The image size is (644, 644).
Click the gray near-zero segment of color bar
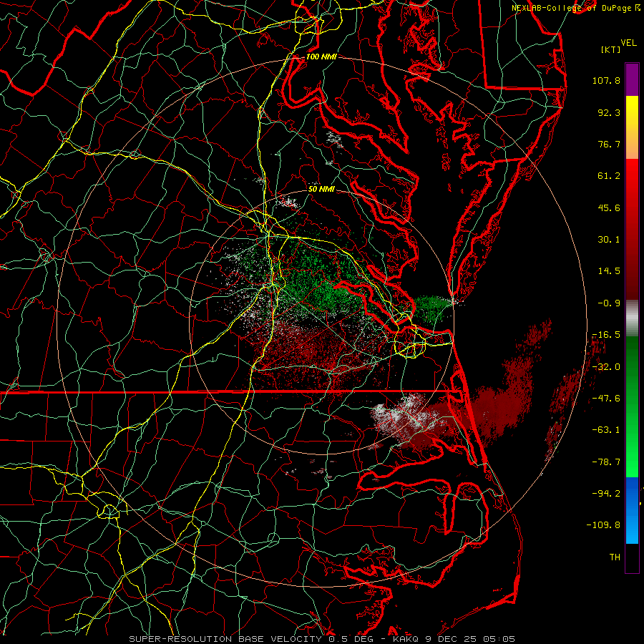632,318
